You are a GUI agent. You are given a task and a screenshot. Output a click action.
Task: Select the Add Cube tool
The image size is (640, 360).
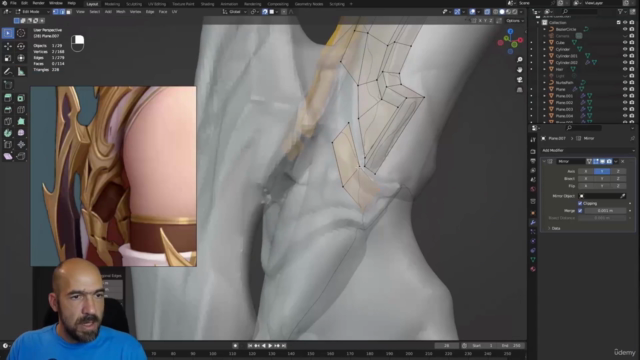click(8, 84)
